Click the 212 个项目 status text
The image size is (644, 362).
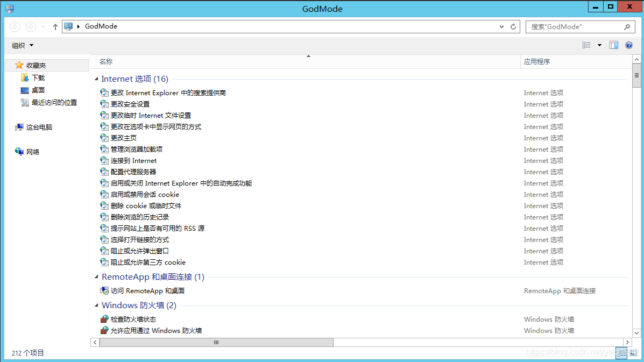27,353
